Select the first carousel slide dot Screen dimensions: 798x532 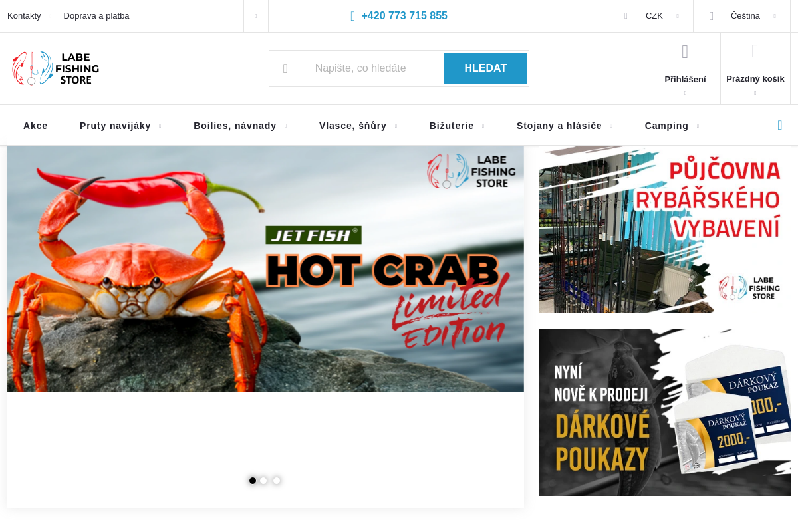point(253,481)
